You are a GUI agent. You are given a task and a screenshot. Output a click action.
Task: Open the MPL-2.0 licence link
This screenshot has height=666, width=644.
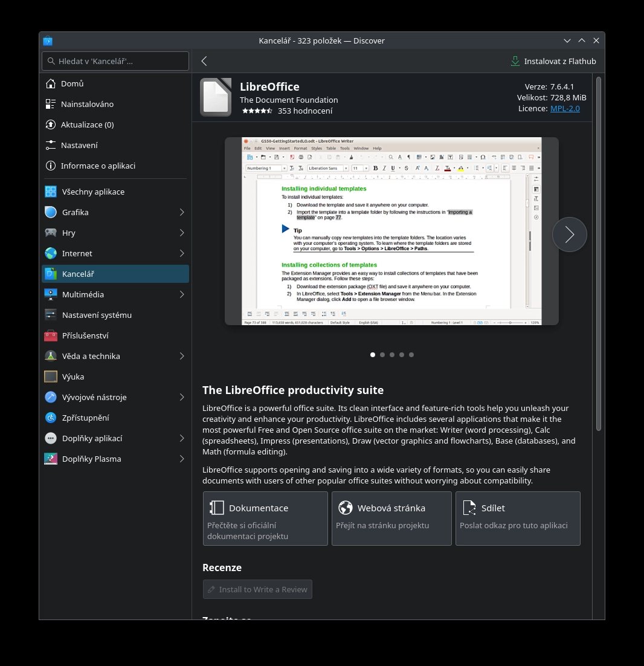coord(565,108)
